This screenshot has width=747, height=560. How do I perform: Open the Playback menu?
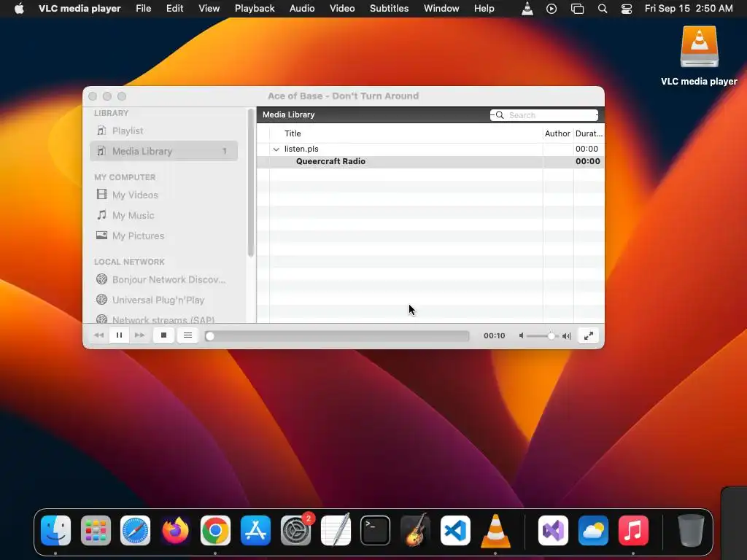coord(255,9)
